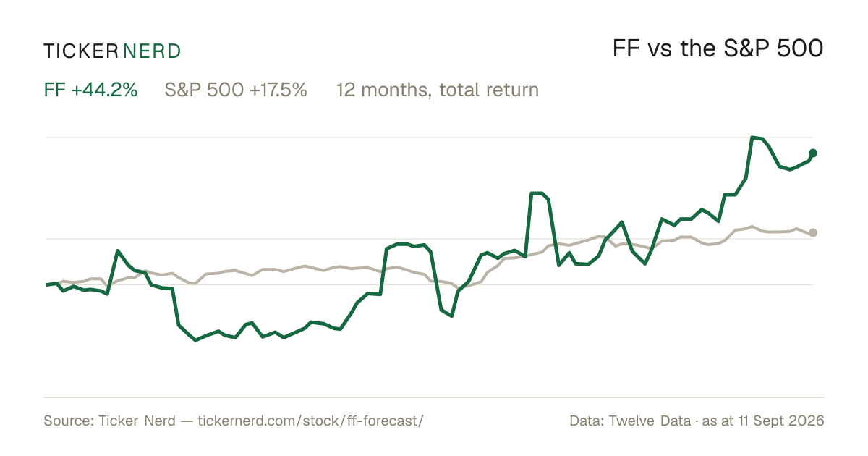This screenshot has height=456, width=868.
Task: Click the green FF line endpoint dot
Action: [813, 153]
